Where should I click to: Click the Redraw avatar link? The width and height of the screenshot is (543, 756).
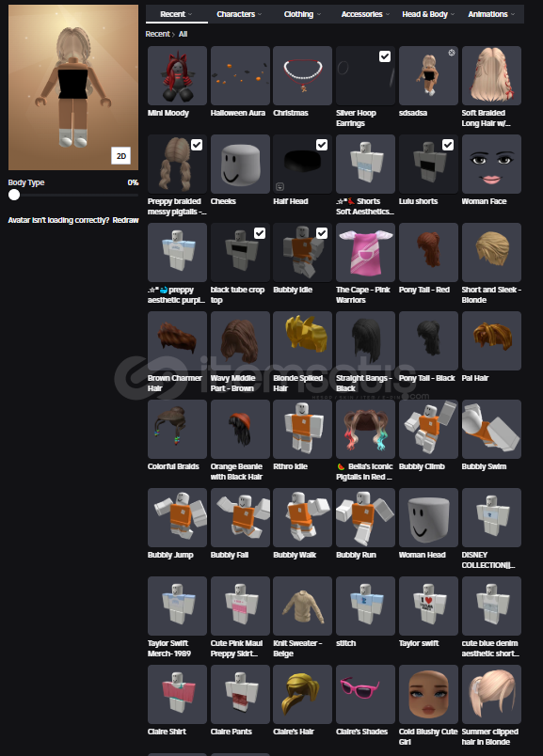pos(125,220)
